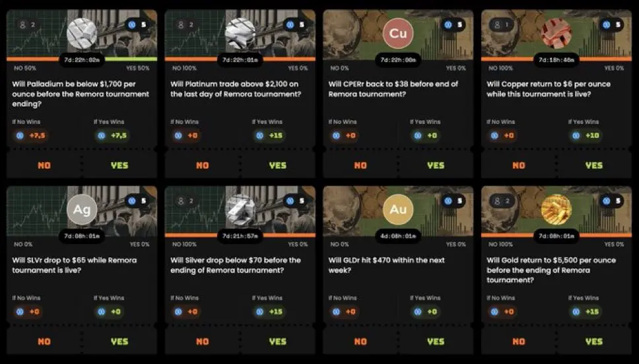Click the palladium bars icon on the Palladium card
639x364 pixels.
81,33
